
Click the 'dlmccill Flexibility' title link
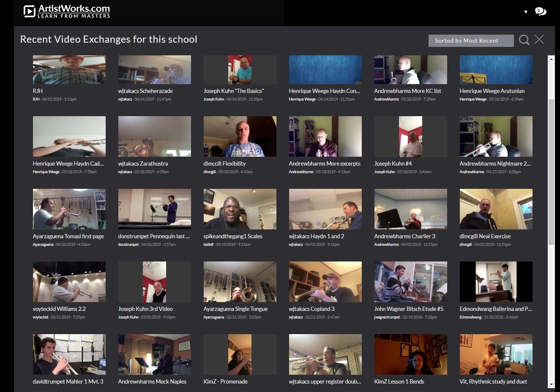[224, 163]
